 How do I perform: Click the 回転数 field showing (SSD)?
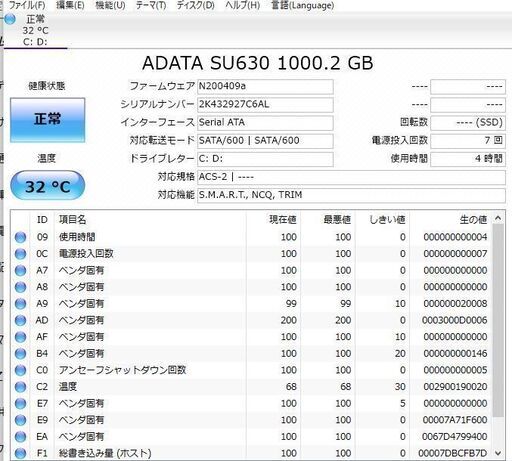tap(468, 123)
